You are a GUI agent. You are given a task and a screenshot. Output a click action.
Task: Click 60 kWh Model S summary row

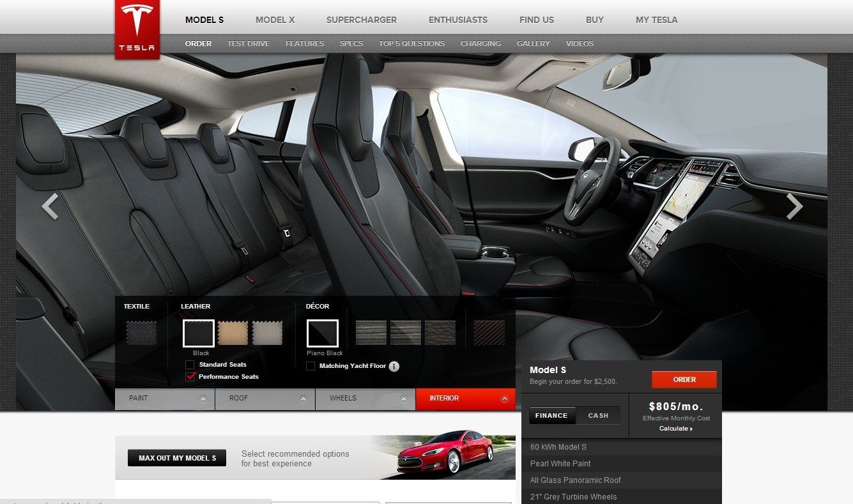pyautogui.click(x=622, y=447)
